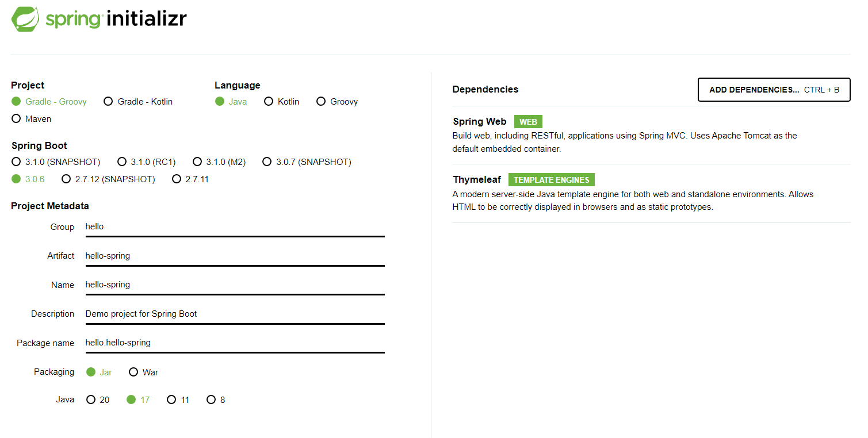Choose Spring Boot version 2.7.11
This screenshot has height=438, width=868.
[190, 179]
